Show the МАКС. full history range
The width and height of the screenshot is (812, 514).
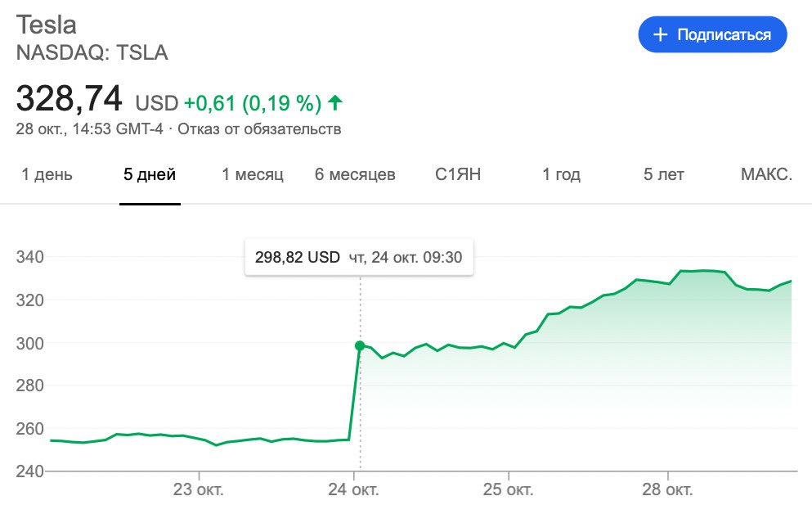point(766,174)
